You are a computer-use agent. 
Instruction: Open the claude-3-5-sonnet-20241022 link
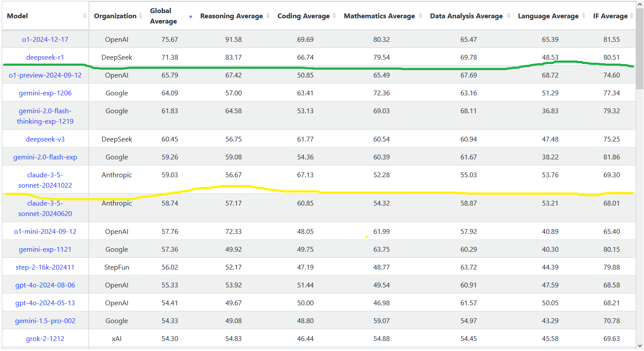click(x=45, y=180)
